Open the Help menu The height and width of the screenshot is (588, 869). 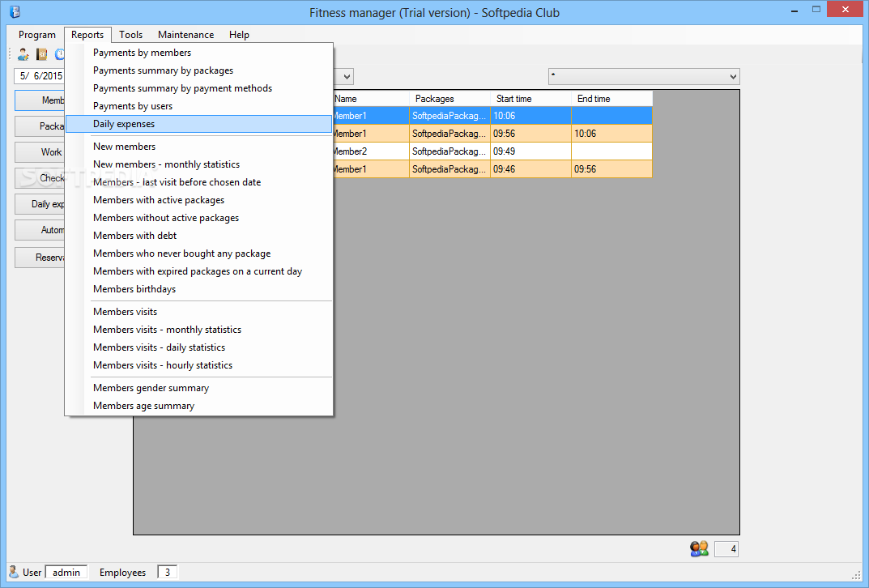coord(239,34)
